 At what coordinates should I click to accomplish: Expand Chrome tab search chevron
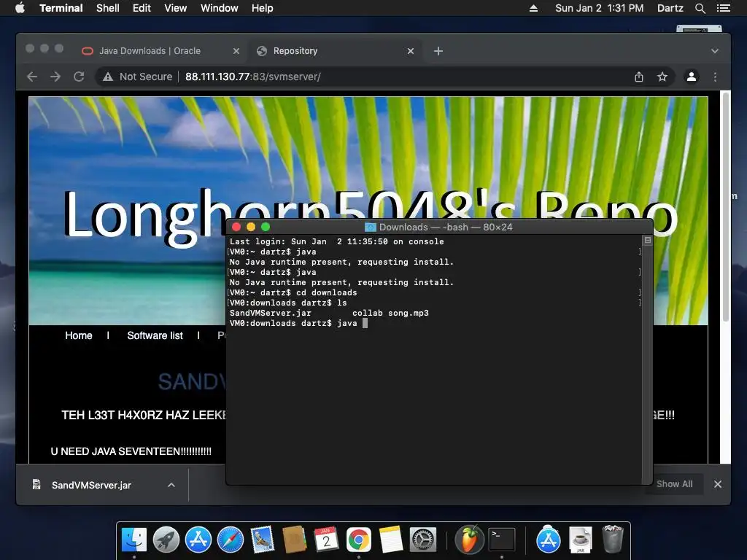pyautogui.click(x=715, y=51)
